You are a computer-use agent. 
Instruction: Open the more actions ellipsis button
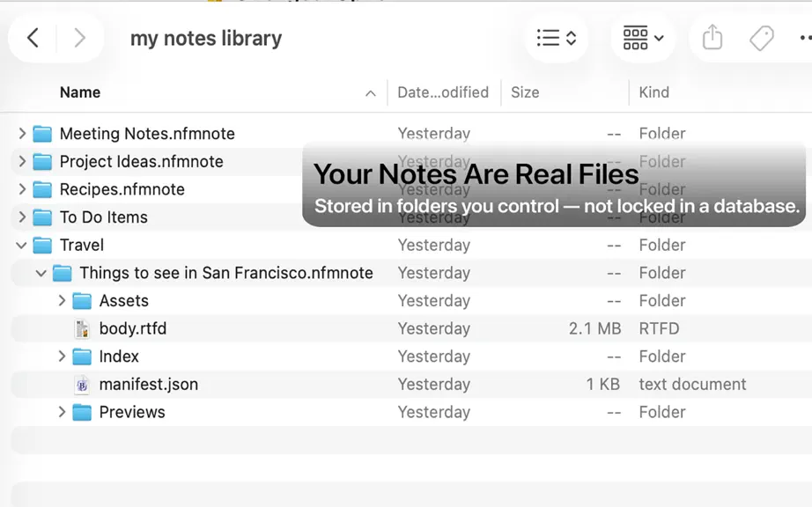click(805, 38)
